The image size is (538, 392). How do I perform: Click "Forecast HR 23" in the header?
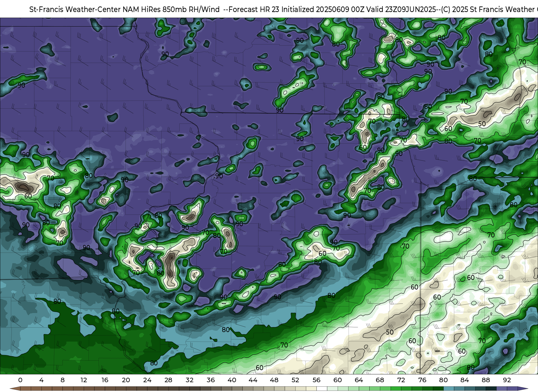[x=254, y=10]
